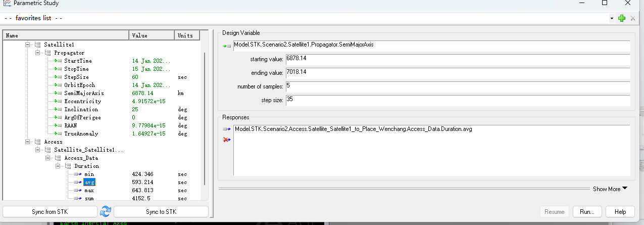Click the green design variable arrow icon
Viewport: 644px width, 225px height.
click(x=226, y=46)
